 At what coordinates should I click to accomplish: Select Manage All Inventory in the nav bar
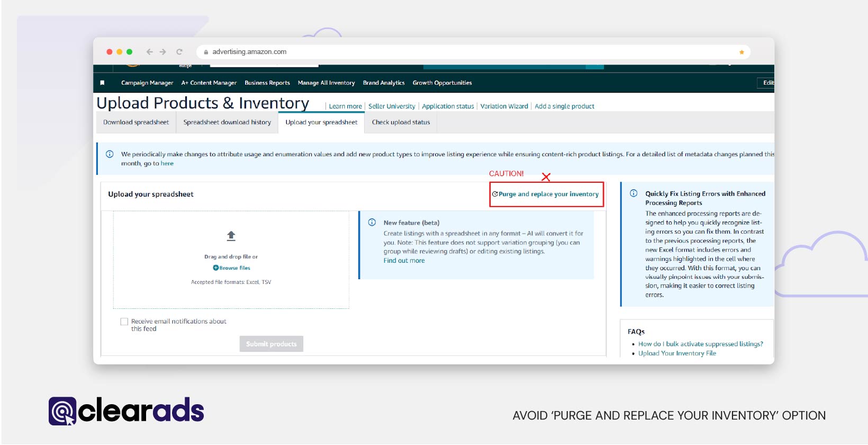[x=326, y=83]
